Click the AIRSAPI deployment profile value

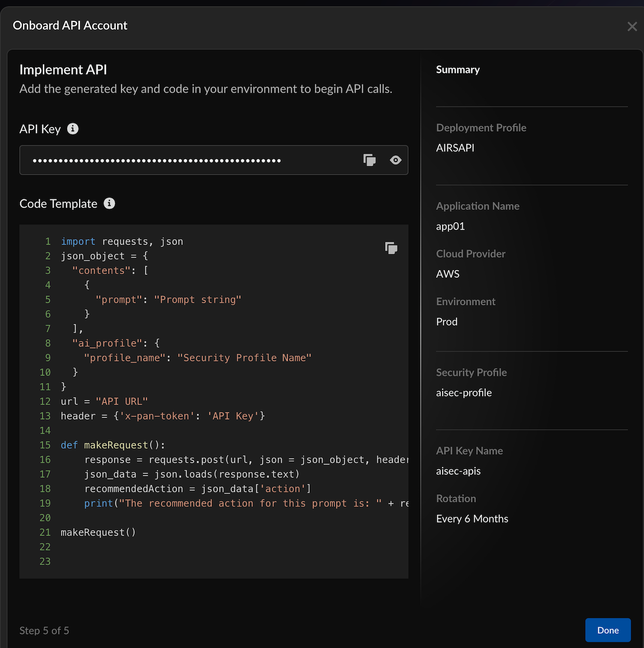(455, 148)
